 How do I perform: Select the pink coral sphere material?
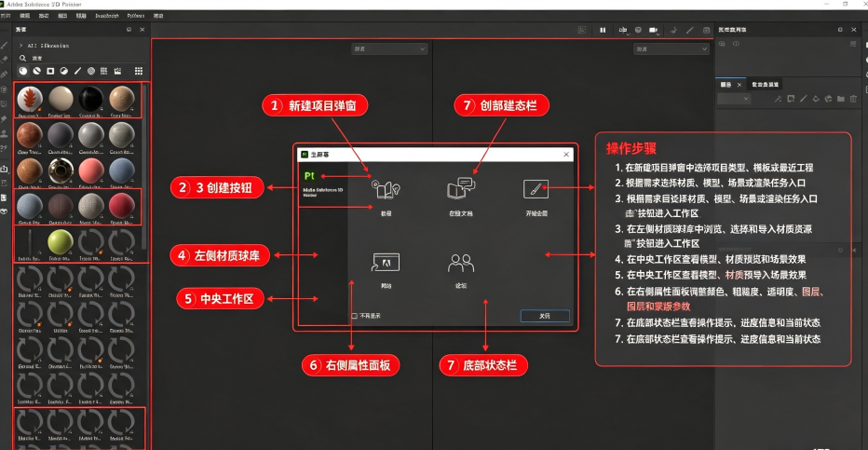click(x=90, y=171)
